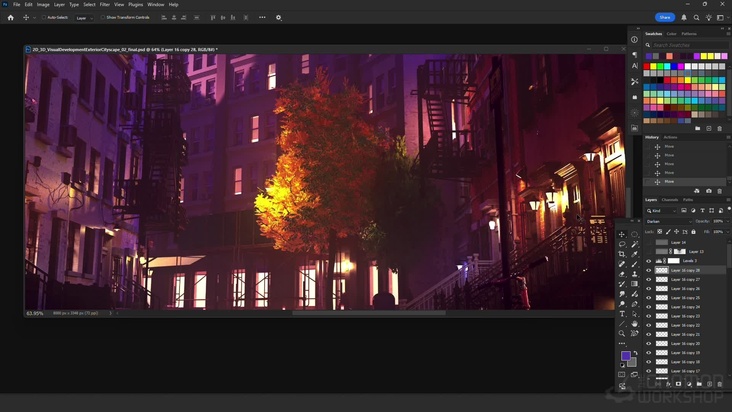Select the Brush tool
Screen dimensions: 732x412
(x=634, y=264)
